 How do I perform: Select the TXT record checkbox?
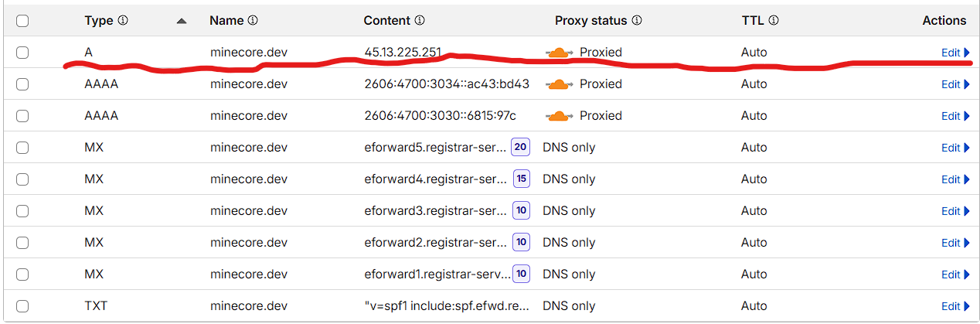coord(22,306)
